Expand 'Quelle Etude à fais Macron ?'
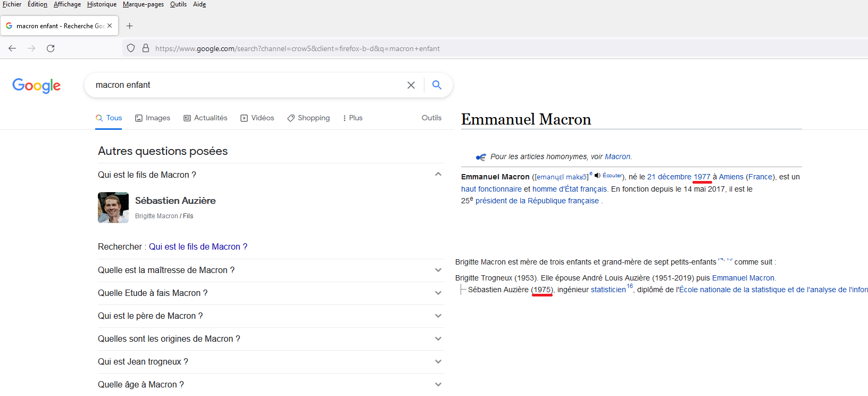Screen dimensions: 868x396 pyautogui.click(x=271, y=293)
